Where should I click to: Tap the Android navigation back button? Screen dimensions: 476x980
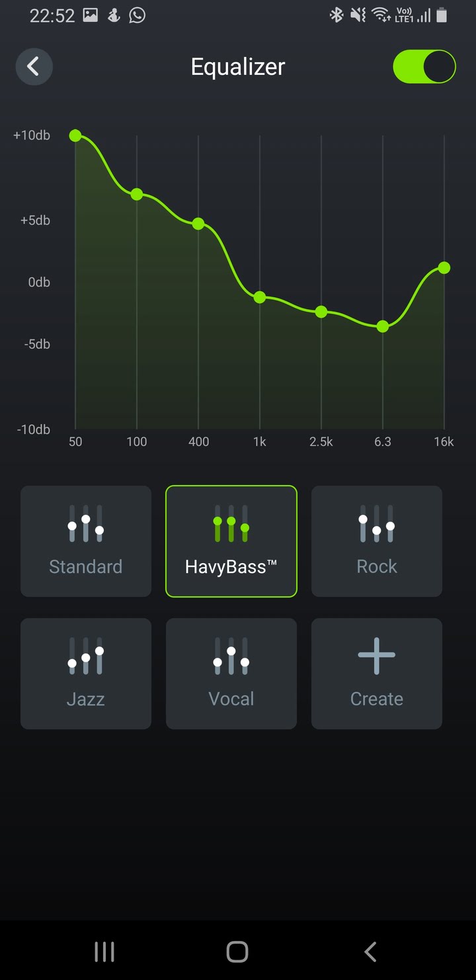point(370,952)
